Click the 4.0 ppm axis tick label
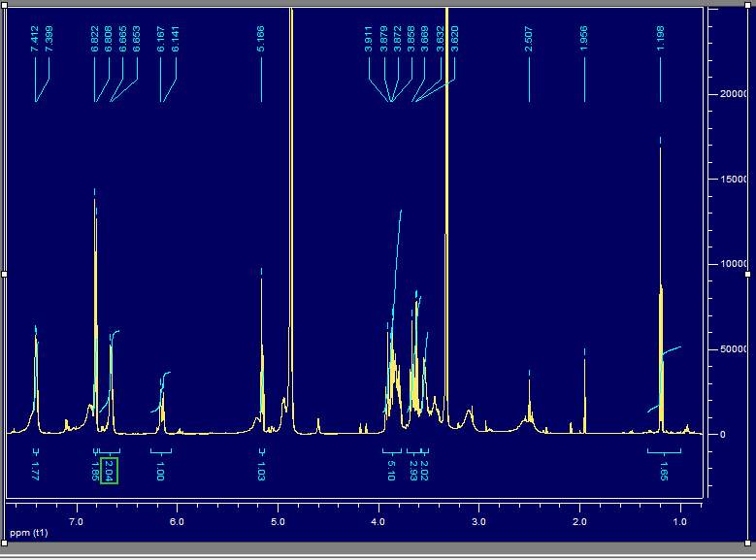756x560 pixels. pyautogui.click(x=378, y=522)
